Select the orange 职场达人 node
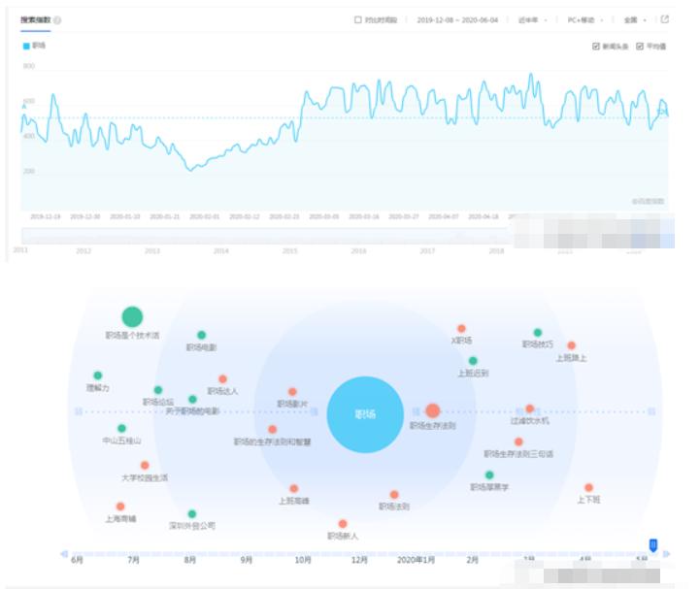The image size is (700, 589). click(222, 378)
